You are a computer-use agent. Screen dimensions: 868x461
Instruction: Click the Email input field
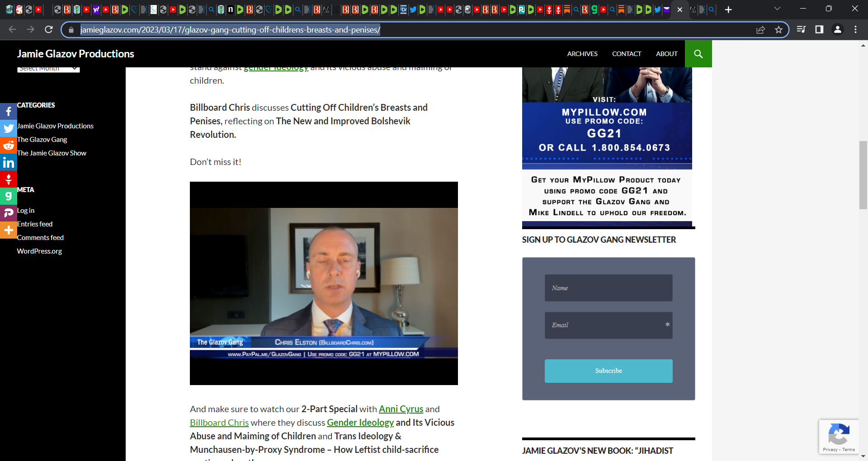click(608, 325)
